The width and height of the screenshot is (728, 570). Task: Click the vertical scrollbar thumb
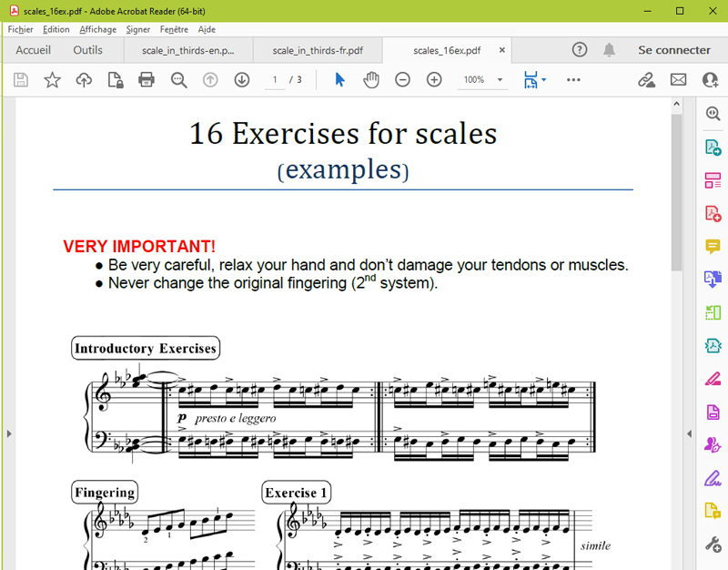pos(676,191)
